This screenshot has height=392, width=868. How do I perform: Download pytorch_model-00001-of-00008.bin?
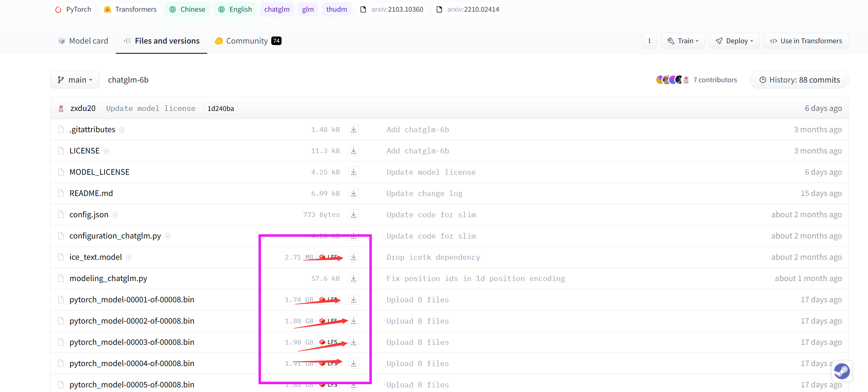click(353, 299)
